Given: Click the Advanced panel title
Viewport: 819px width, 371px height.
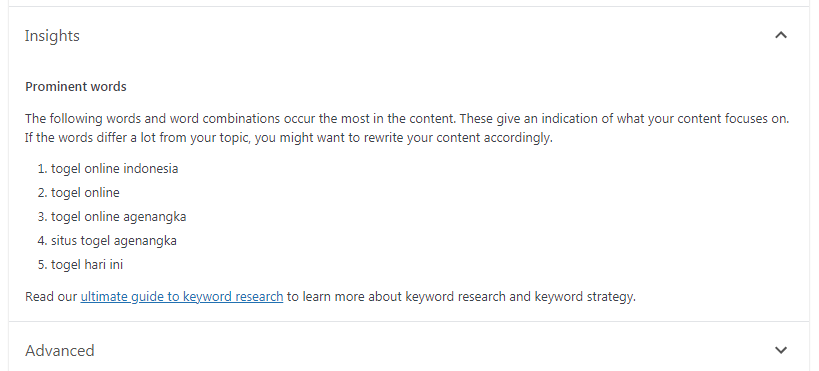Looking at the screenshot, I should click(x=60, y=350).
